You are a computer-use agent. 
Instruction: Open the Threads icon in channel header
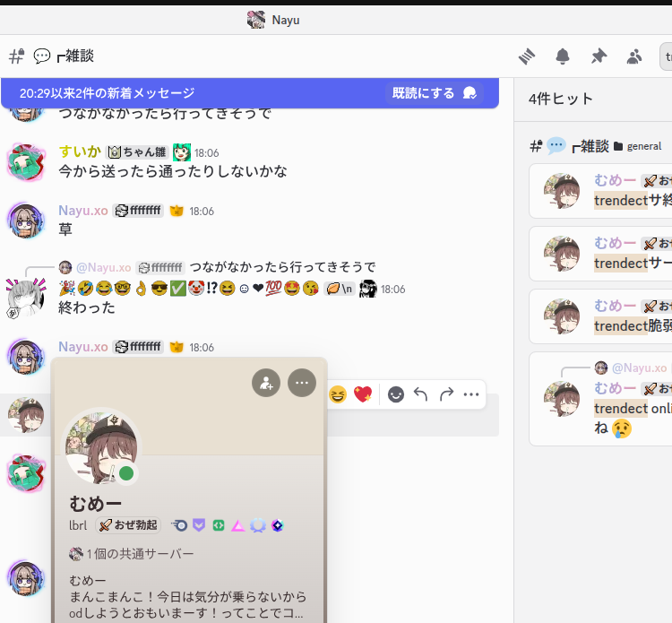(527, 56)
